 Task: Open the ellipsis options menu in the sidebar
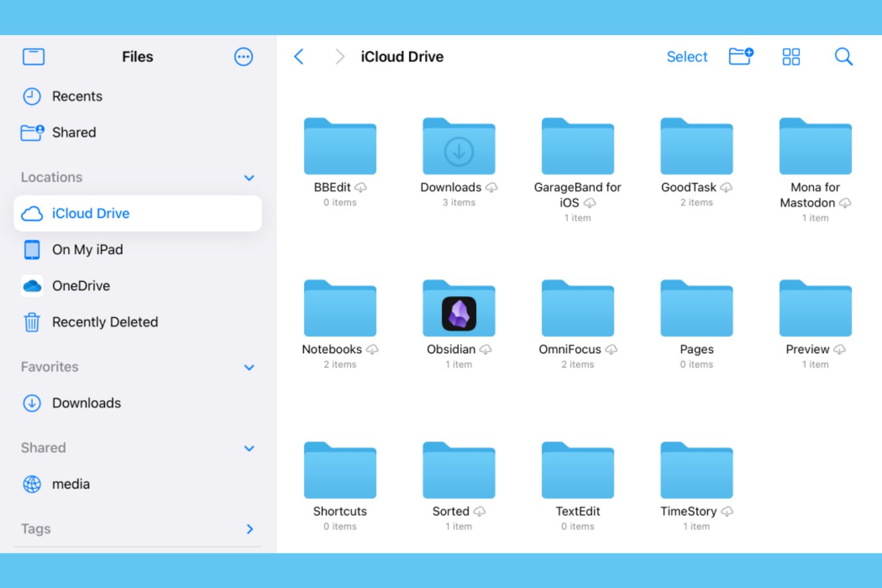[243, 57]
